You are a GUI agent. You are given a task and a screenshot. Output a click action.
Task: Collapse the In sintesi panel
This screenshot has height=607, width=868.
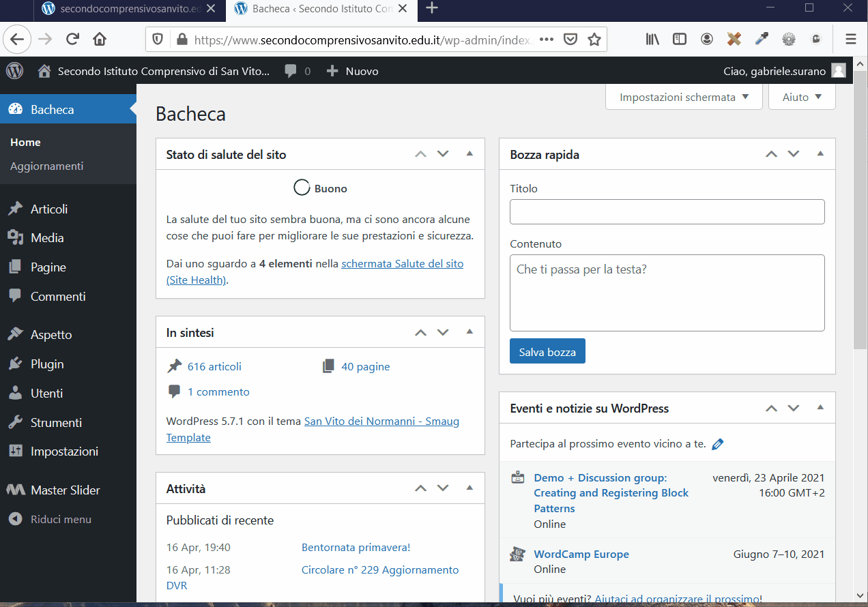pos(469,332)
